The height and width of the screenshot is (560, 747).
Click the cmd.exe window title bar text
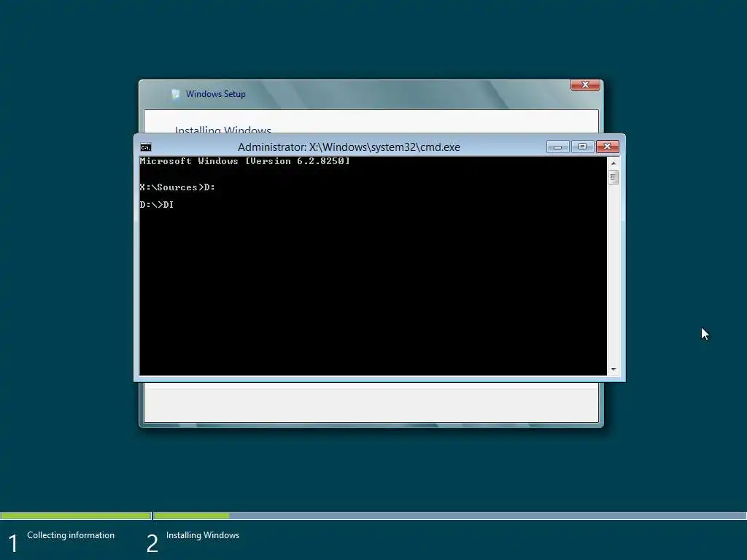tap(349, 147)
